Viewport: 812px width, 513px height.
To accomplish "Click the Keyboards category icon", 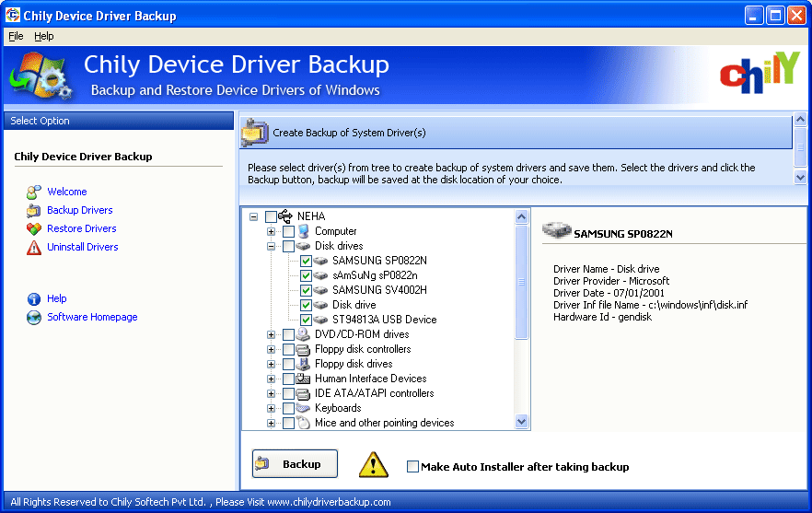I will (x=304, y=408).
